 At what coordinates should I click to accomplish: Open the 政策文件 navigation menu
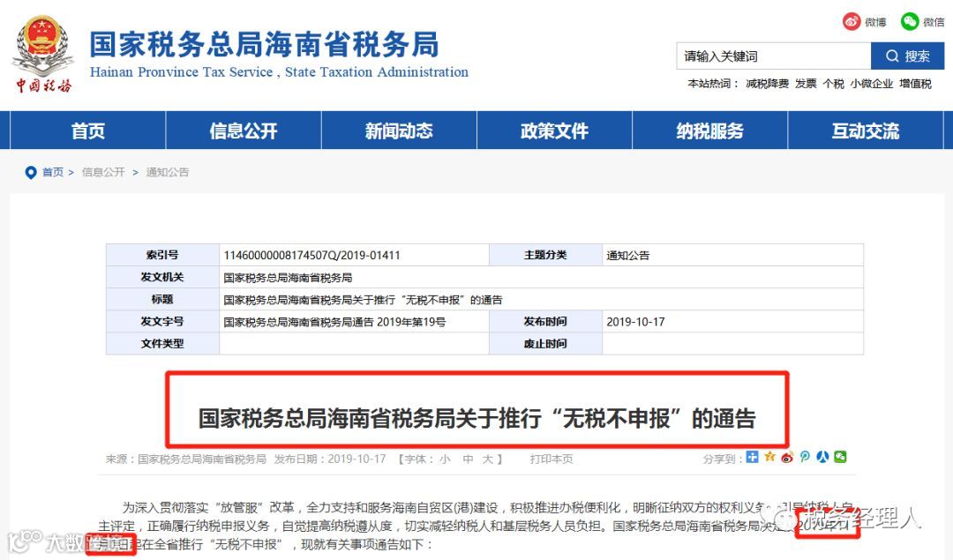tap(554, 131)
